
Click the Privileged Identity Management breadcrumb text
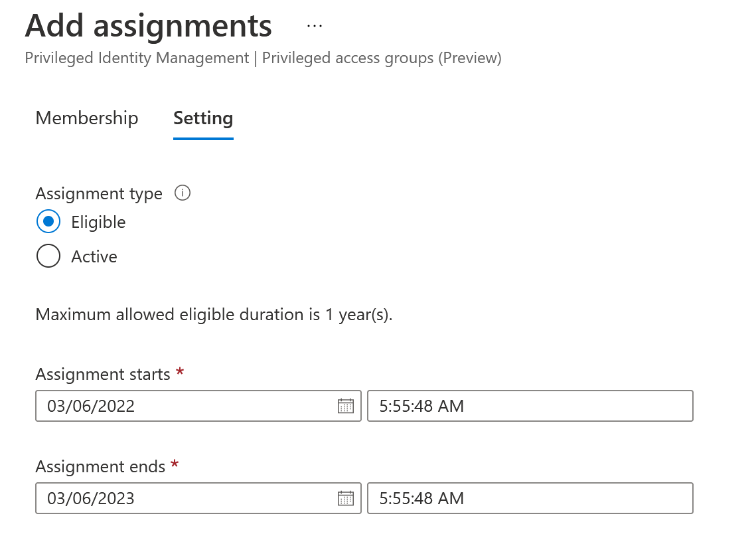tap(137, 58)
